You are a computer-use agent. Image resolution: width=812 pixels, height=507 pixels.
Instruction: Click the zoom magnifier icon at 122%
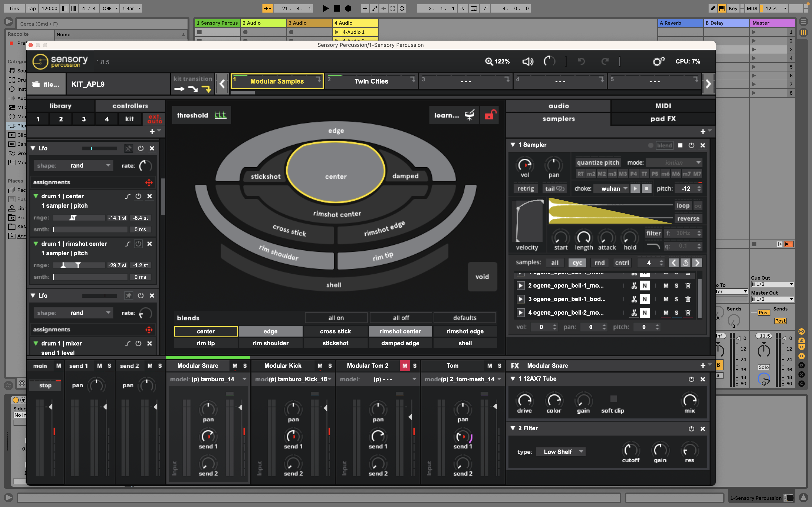pyautogui.click(x=489, y=61)
